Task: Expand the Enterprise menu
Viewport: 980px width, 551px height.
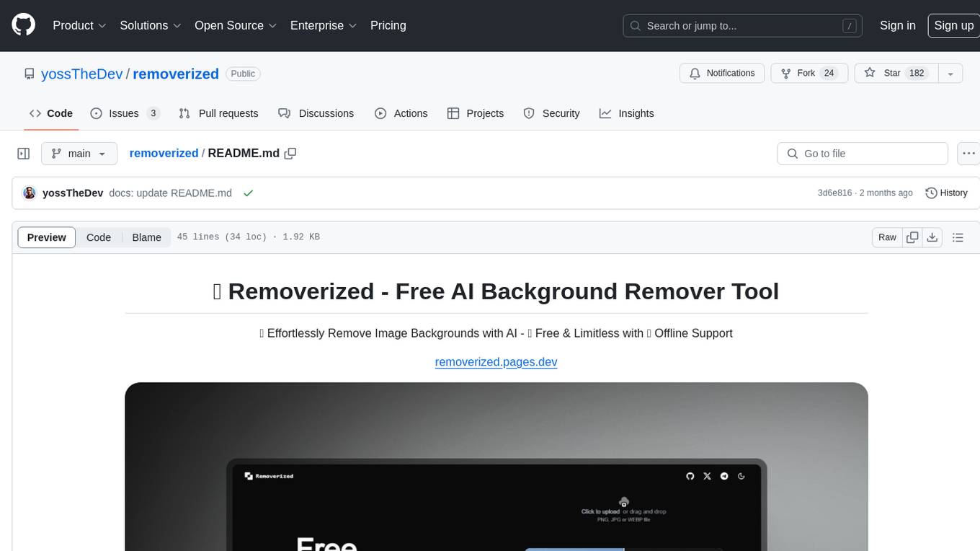Action: click(324, 25)
